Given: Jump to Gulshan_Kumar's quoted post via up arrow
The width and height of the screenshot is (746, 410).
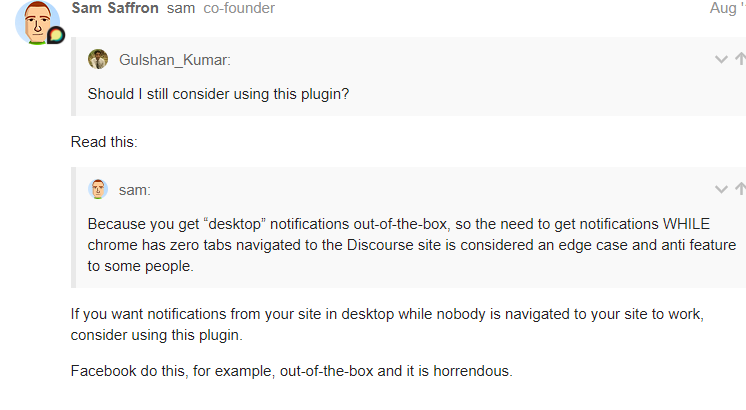Looking at the screenshot, I should [x=740, y=59].
